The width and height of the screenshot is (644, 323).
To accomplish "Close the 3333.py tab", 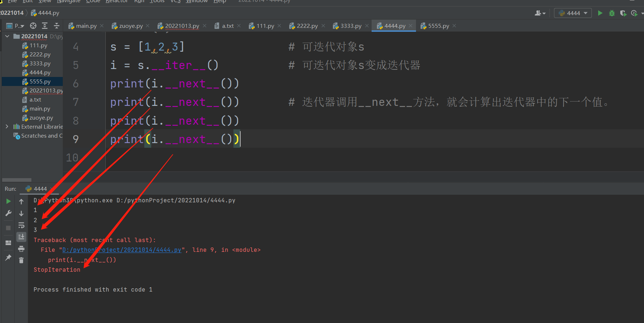I will tap(367, 26).
